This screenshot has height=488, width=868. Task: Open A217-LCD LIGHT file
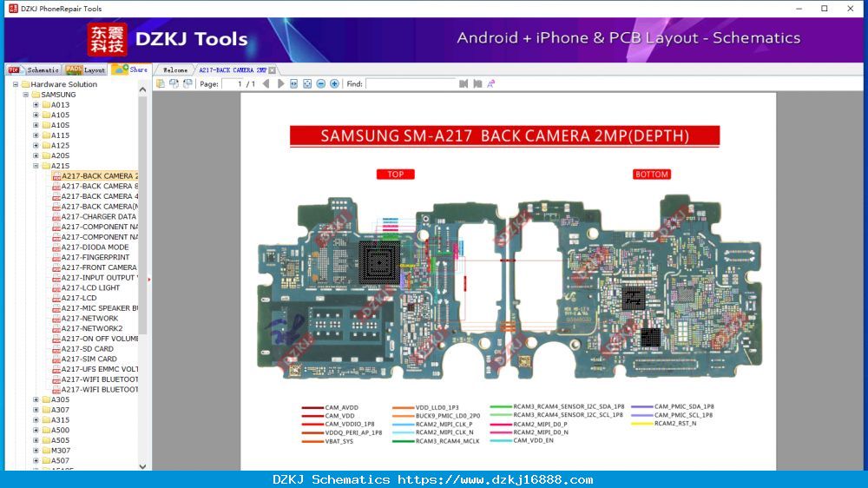90,287
